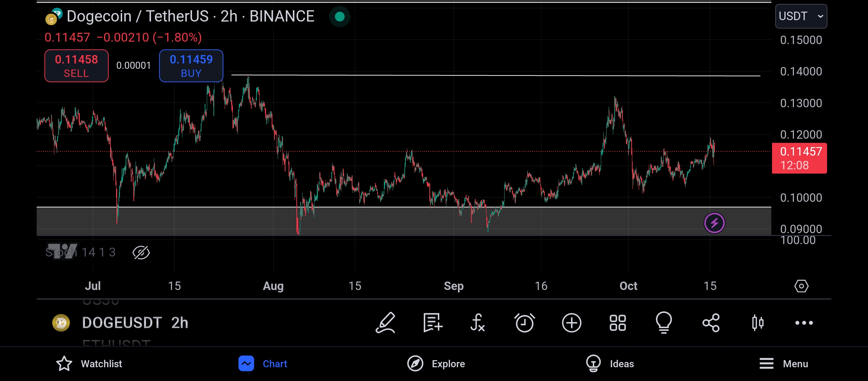Create an alert with the alarm clock icon

coord(524,322)
